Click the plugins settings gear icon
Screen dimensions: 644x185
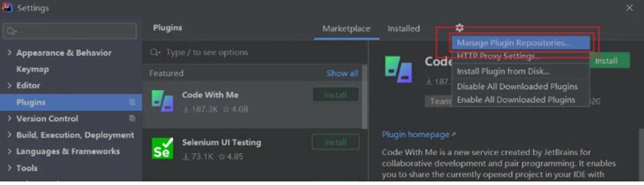coord(459,28)
